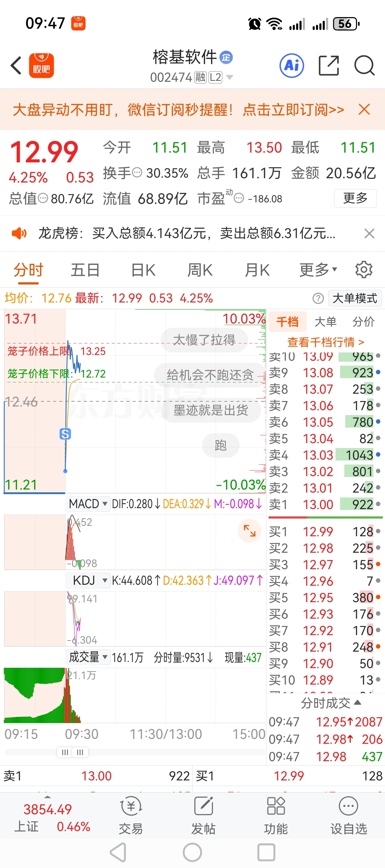Open subscription banner 点击立即订阅
Screen dimensions: 385x868
coord(293,110)
